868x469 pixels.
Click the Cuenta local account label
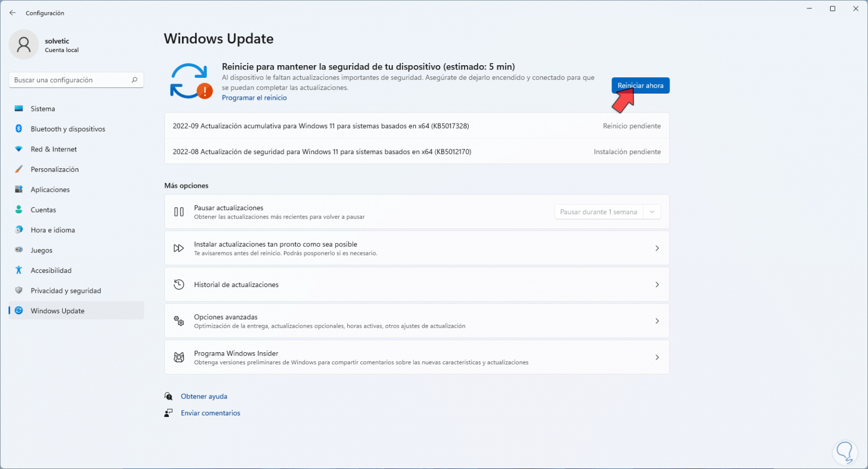pyautogui.click(x=62, y=50)
